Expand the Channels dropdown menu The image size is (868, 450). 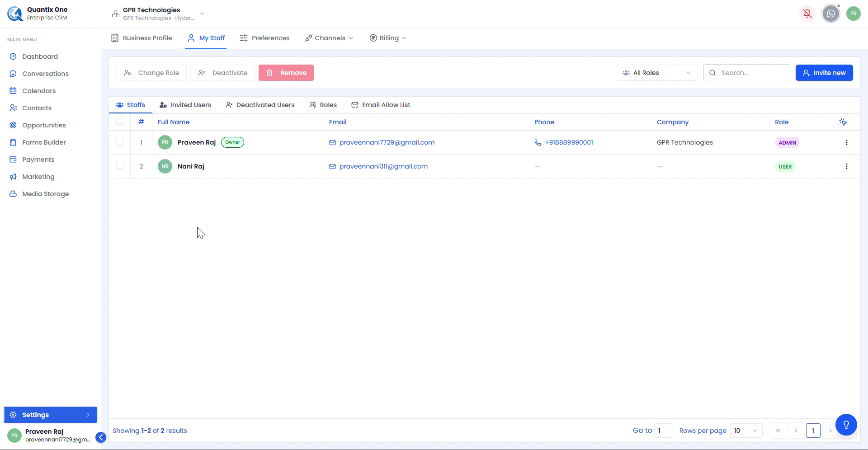[329, 38]
